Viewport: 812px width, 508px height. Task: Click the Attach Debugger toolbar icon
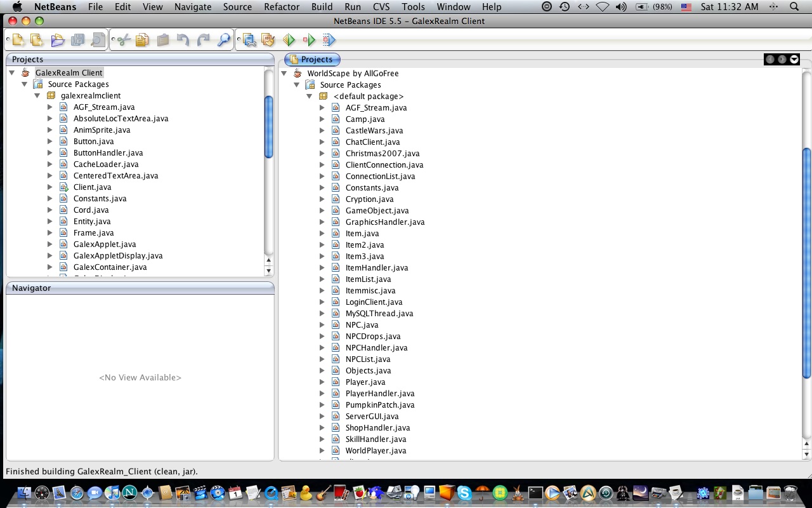coord(329,41)
